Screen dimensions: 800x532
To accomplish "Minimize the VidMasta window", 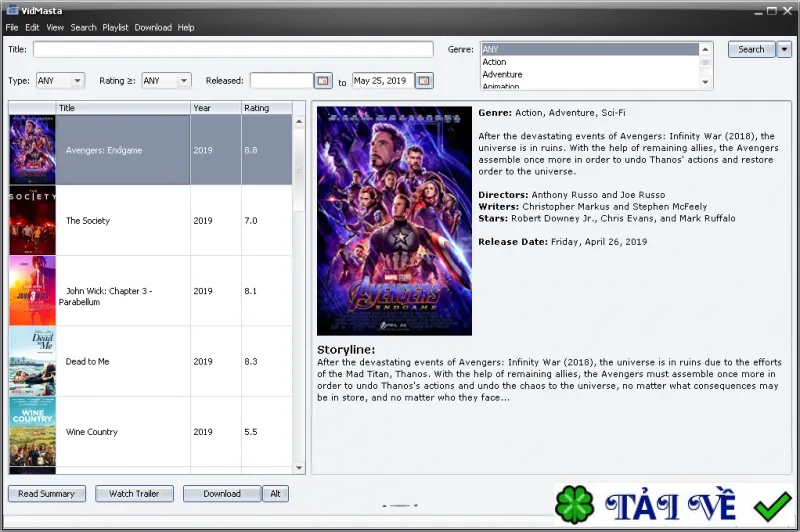I will [x=758, y=12].
